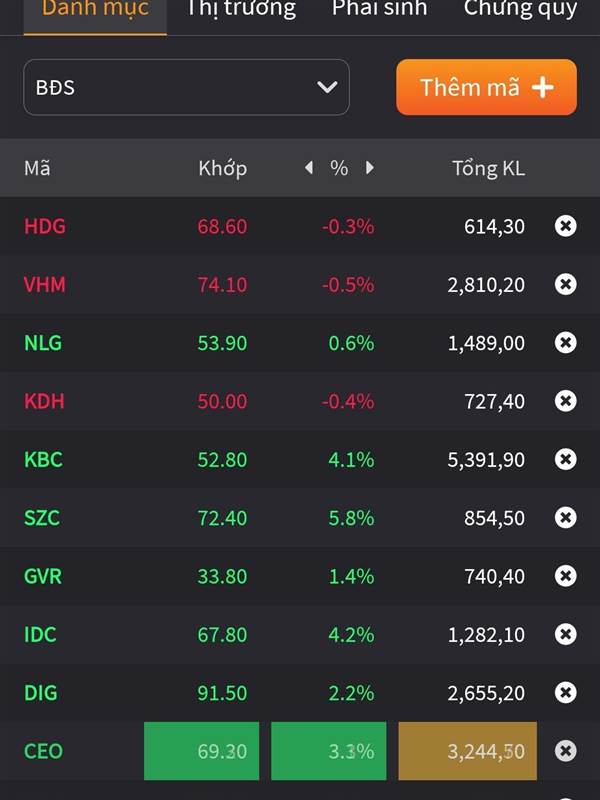This screenshot has height=800, width=600.
Task: Switch to the Phái sinh tab
Action: pyautogui.click(x=379, y=10)
